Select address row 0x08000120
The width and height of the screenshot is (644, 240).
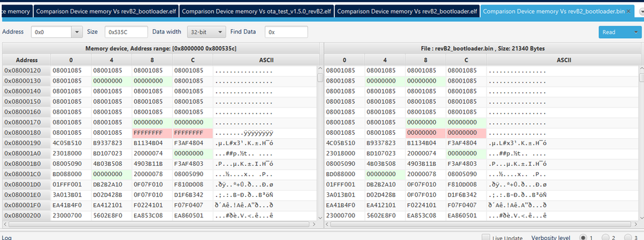pos(26,70)
